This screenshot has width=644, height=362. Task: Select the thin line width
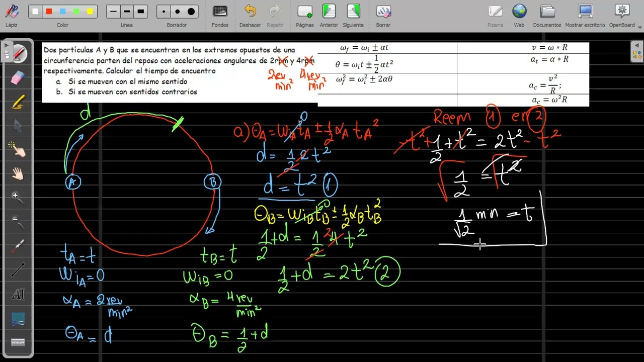point(114,12)
